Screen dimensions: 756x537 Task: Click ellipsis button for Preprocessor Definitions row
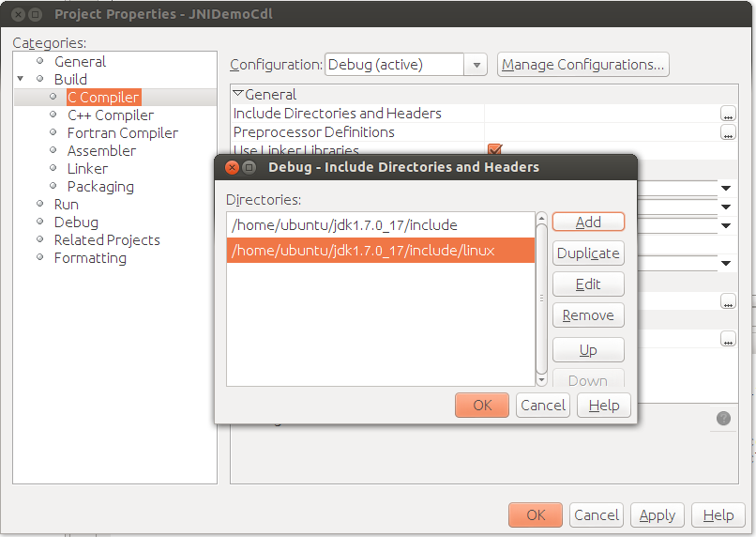coord(728,132)
